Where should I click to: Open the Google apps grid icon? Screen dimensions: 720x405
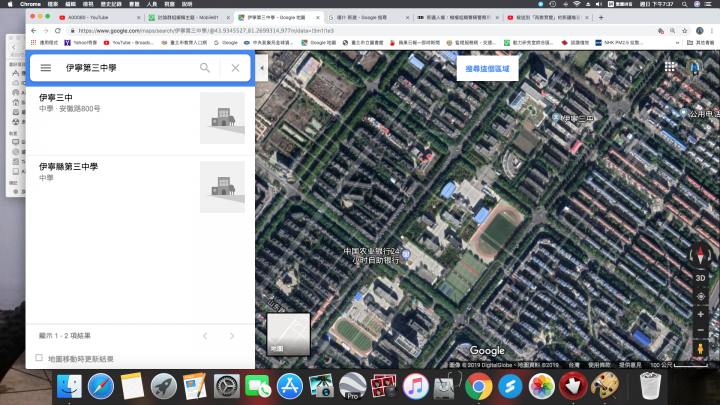point(669,67)
